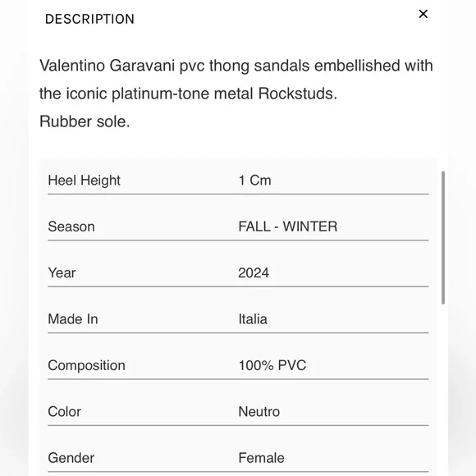Viewport: 476px width, 476px height.
Task: Click the Season row label
Action: click(x=71, y=227)
